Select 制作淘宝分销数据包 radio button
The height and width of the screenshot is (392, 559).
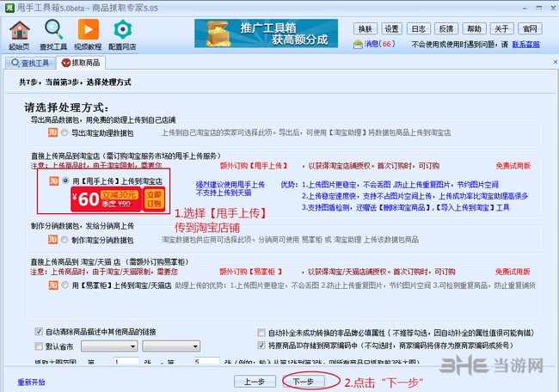point(64,240)
